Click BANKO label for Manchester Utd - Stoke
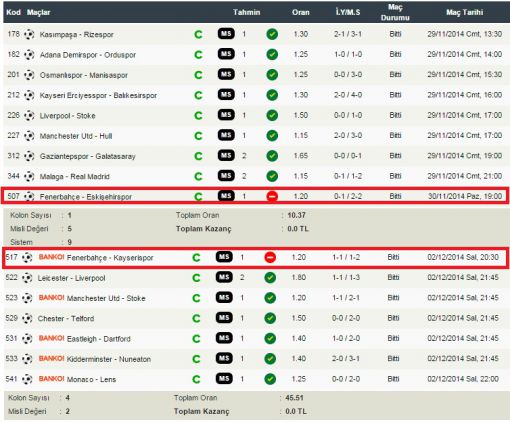This screenshot has width=510, height=422. tap(51, 297)
